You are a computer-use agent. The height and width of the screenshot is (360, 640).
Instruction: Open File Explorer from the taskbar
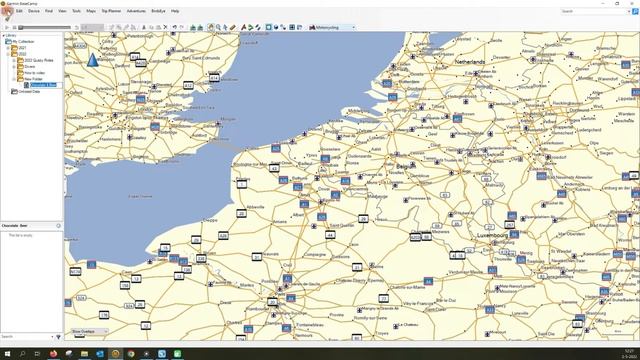coord(84,354)
